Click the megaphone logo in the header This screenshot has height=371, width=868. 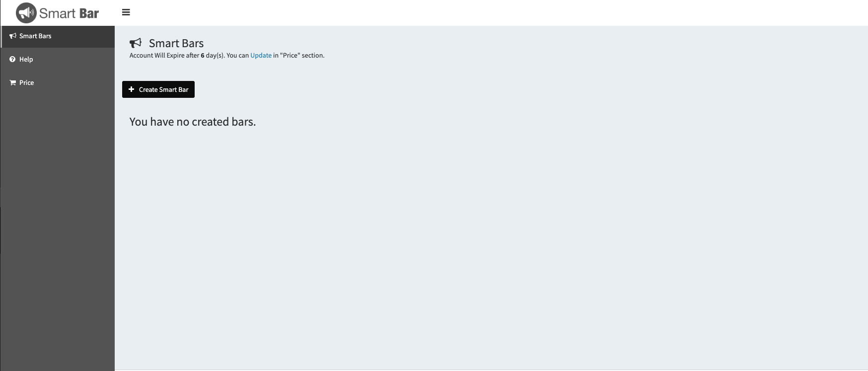pyautogui.click(x=26, y=13)
